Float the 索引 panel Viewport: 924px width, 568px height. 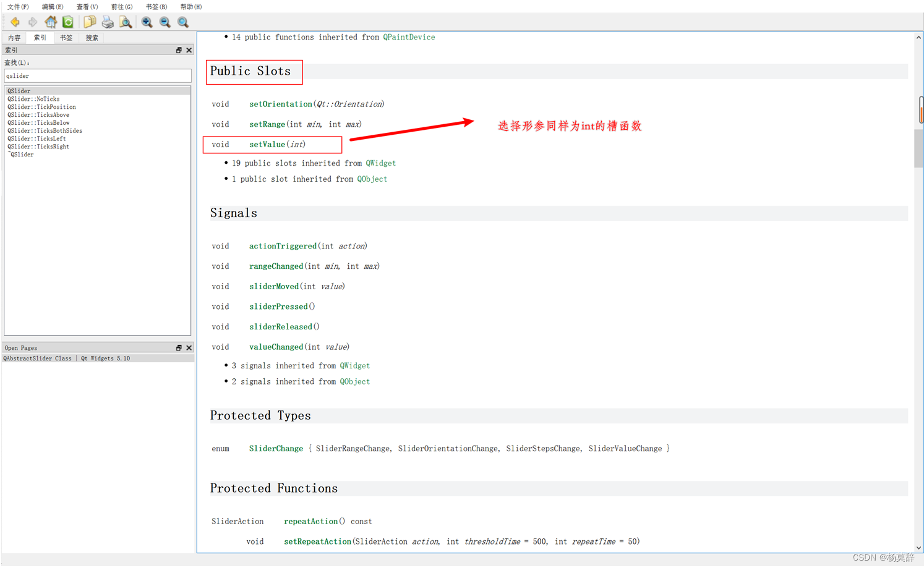179,50
